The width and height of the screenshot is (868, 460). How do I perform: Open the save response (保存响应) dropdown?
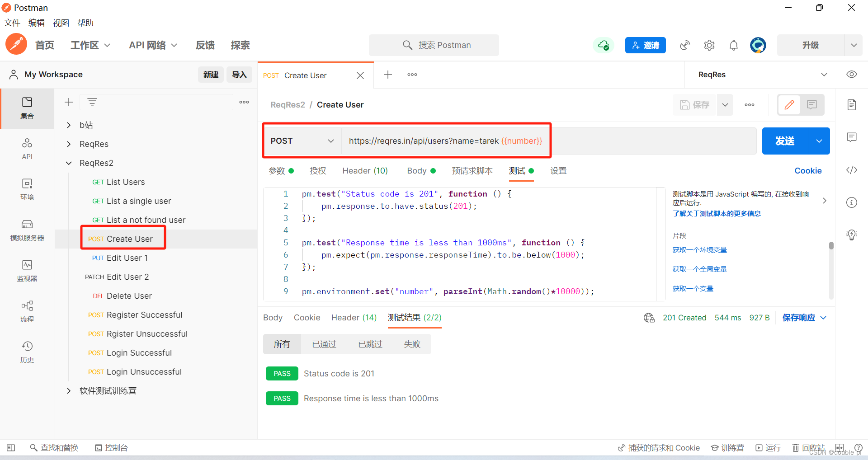(x=805, y=318)
